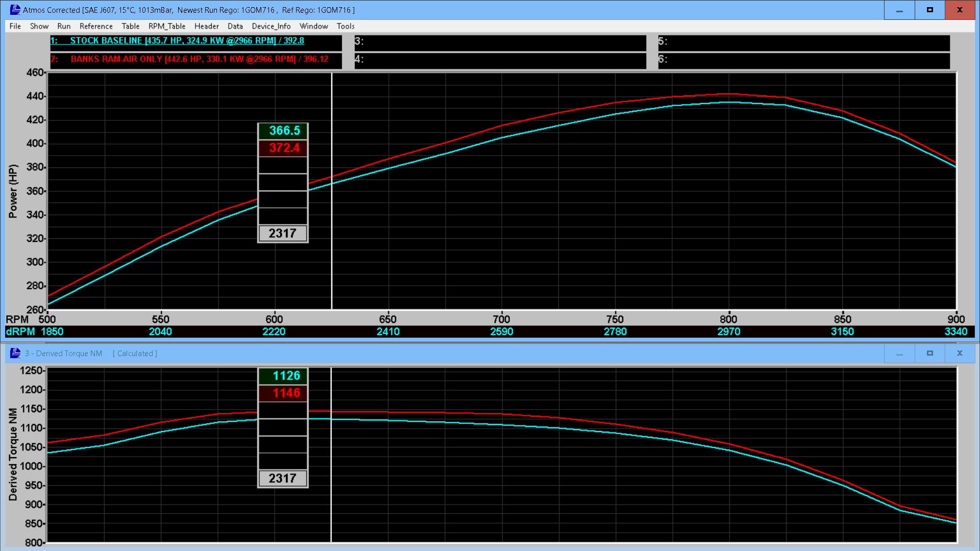
Task: Click empty run slot 5
Action: click(804, 42)
